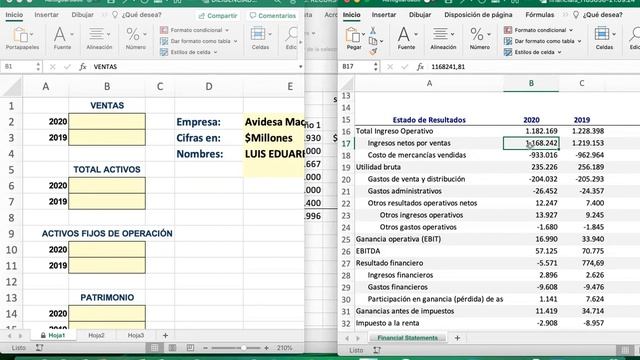This screenshot has width=640, height=360.
Task: Click the fx insert function icon, right window
Action: click(x=420, y=67)
